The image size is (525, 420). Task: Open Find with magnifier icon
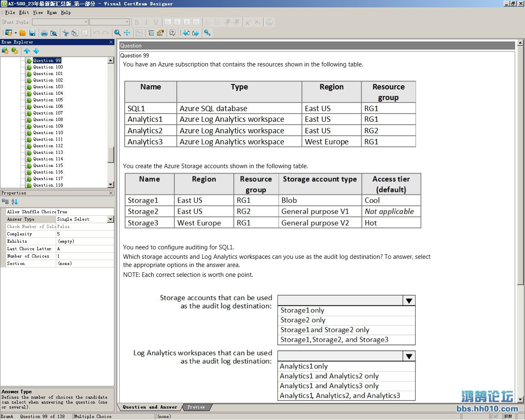click(118, 33)
